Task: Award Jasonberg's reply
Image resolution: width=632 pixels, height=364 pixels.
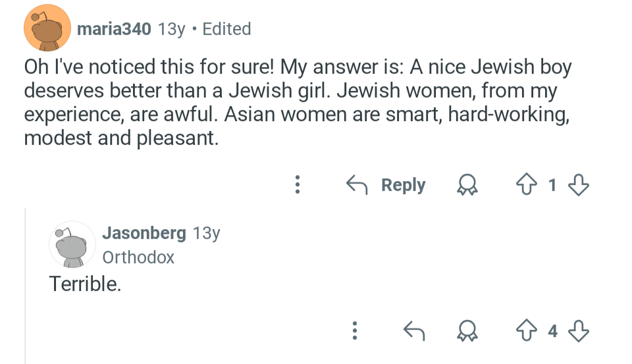Action: coord(466,331)
